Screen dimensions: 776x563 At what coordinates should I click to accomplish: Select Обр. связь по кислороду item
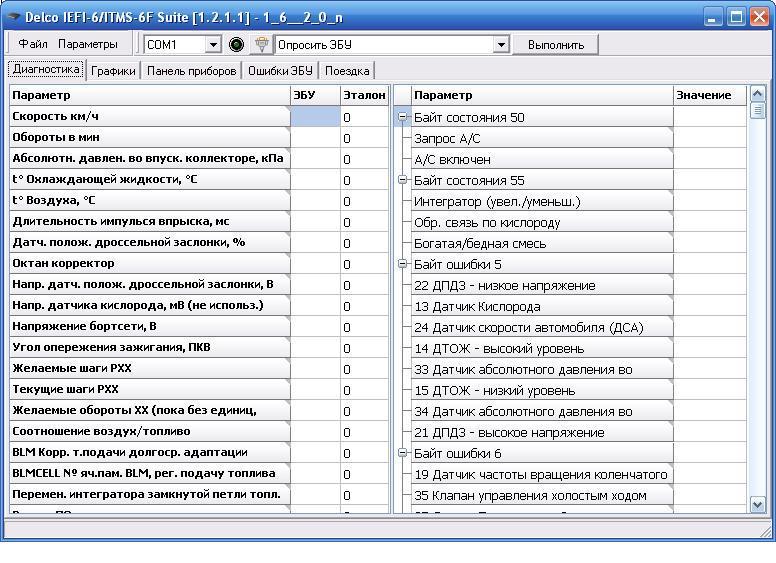[x=542, y=223]
